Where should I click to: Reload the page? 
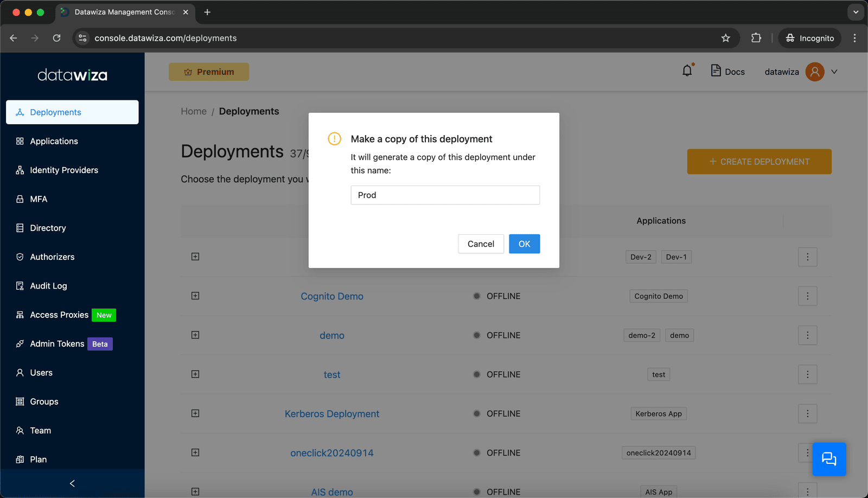(56, 38)
